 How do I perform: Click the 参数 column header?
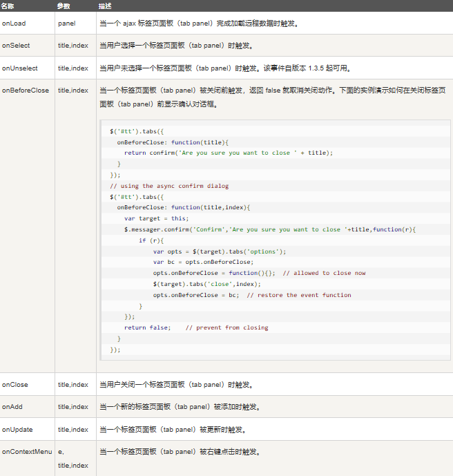tap(64, 6)
